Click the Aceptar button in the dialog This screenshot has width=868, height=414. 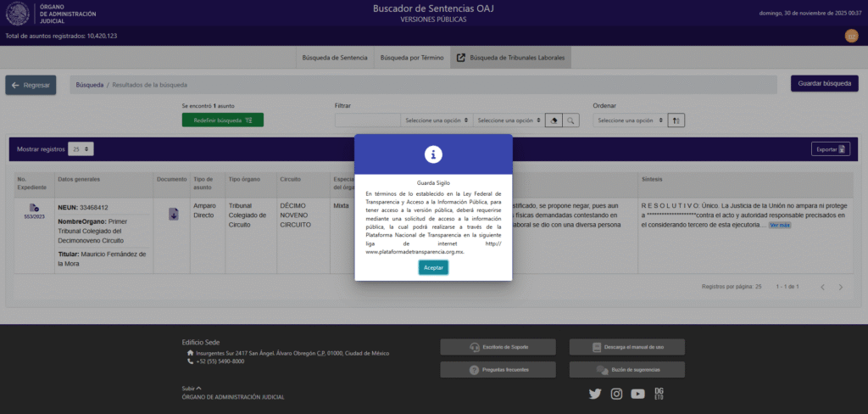(x=433, y=266)
